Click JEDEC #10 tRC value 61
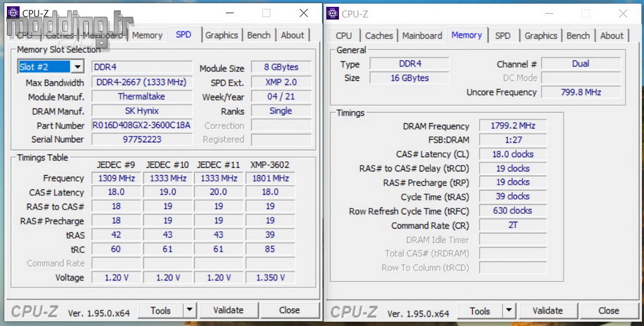This screenshot has height=326, width=644. pos(167,249)
